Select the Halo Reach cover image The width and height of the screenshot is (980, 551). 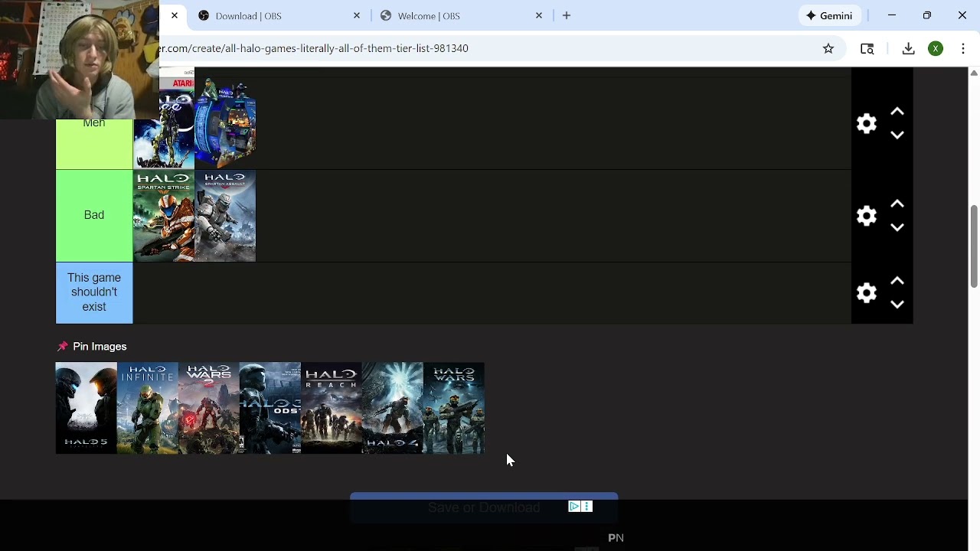coord(332,408)
